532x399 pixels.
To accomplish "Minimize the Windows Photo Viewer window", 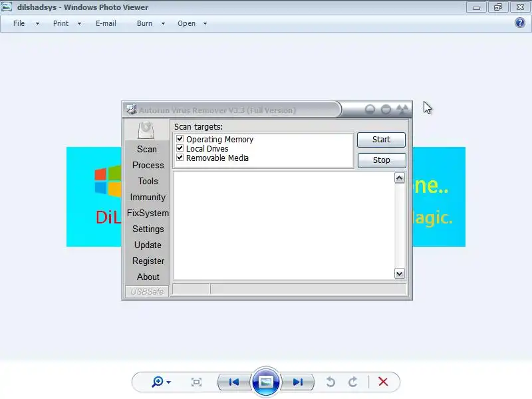I will (476, 7).
